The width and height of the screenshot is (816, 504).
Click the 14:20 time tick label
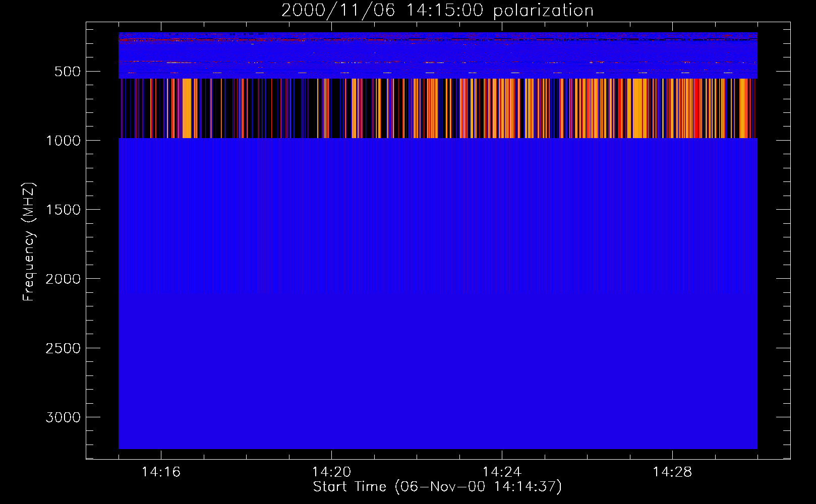coord(331,472)
